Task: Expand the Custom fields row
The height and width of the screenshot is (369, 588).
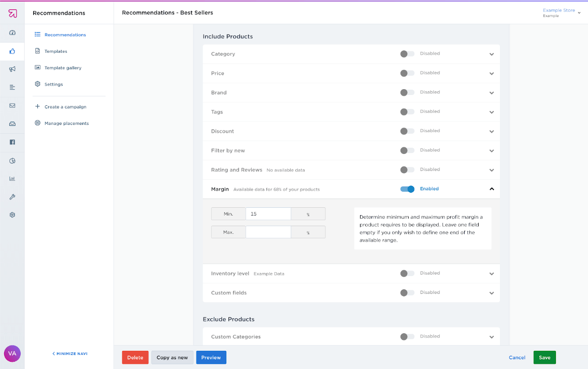Action: click(x=492, y=293)
